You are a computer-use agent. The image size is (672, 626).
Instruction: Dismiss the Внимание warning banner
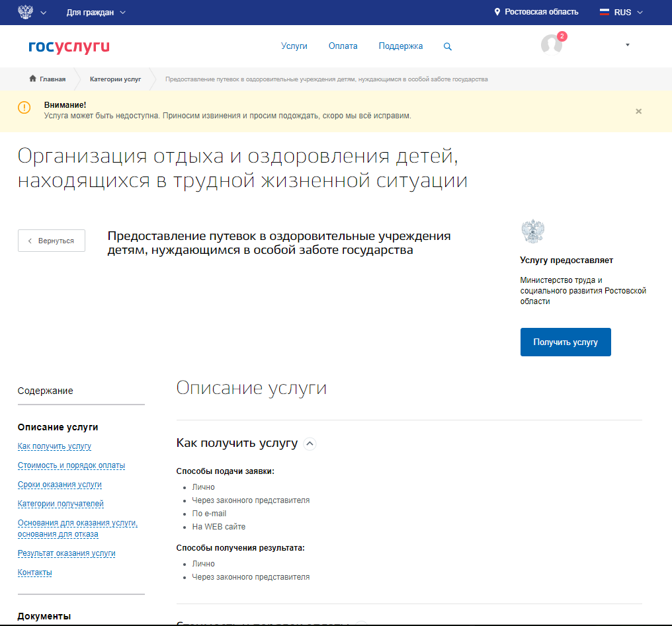coord(638,111)
